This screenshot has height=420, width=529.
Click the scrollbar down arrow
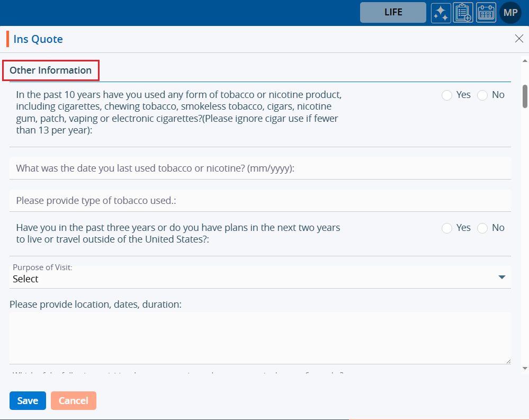point(525,368)
